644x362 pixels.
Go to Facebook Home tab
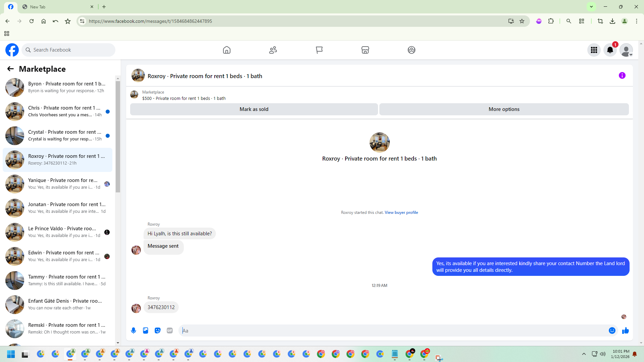[227, 50]
